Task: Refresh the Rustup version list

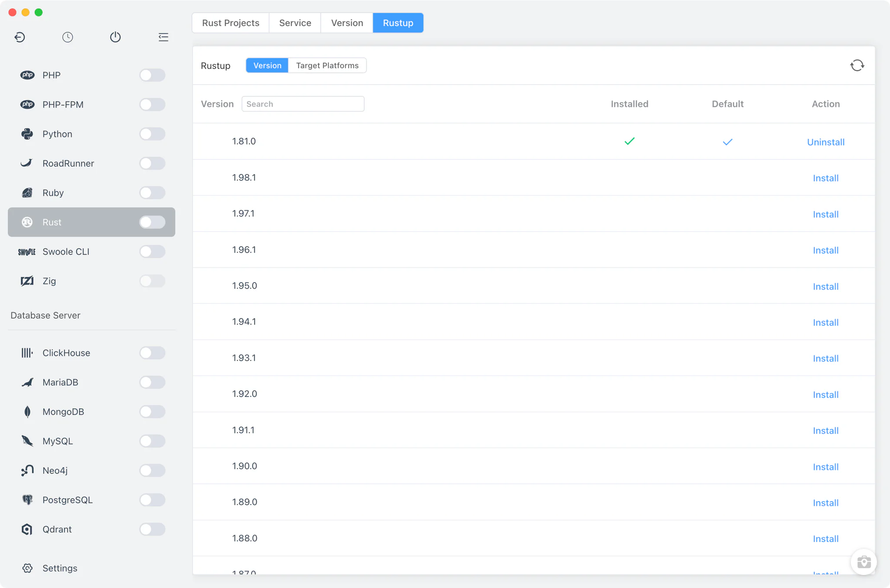Action: (x=857, y=66)
